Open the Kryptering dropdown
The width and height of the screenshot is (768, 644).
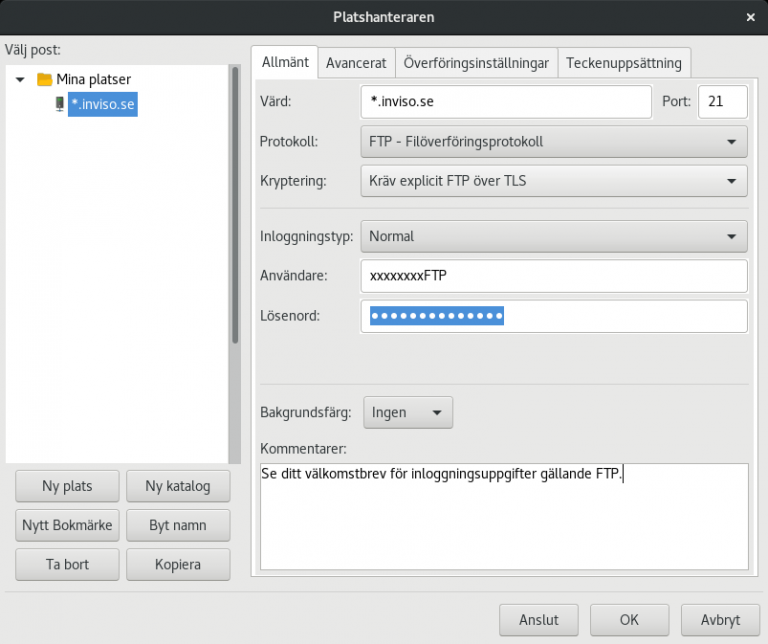[x=553, y=181]
